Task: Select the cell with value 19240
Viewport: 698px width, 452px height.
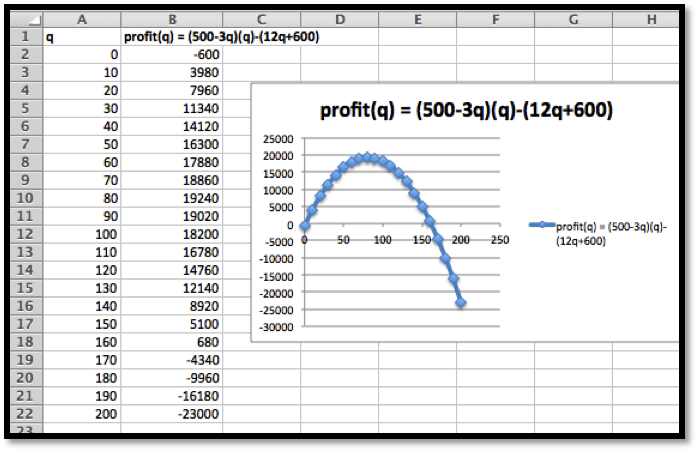Action: [x=171, y=197]
